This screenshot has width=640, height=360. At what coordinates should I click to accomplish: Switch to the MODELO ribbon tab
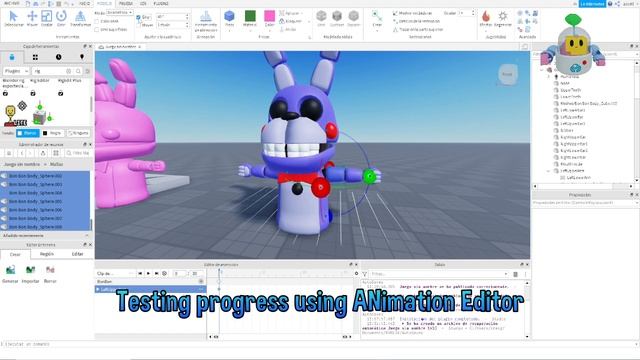coord(104,3)
